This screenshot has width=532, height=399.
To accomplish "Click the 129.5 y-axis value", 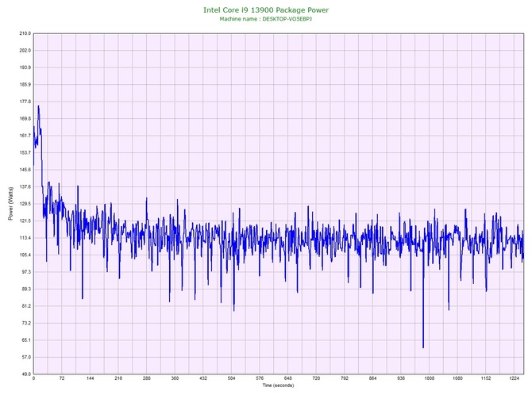I will click(x=25, y=204).
